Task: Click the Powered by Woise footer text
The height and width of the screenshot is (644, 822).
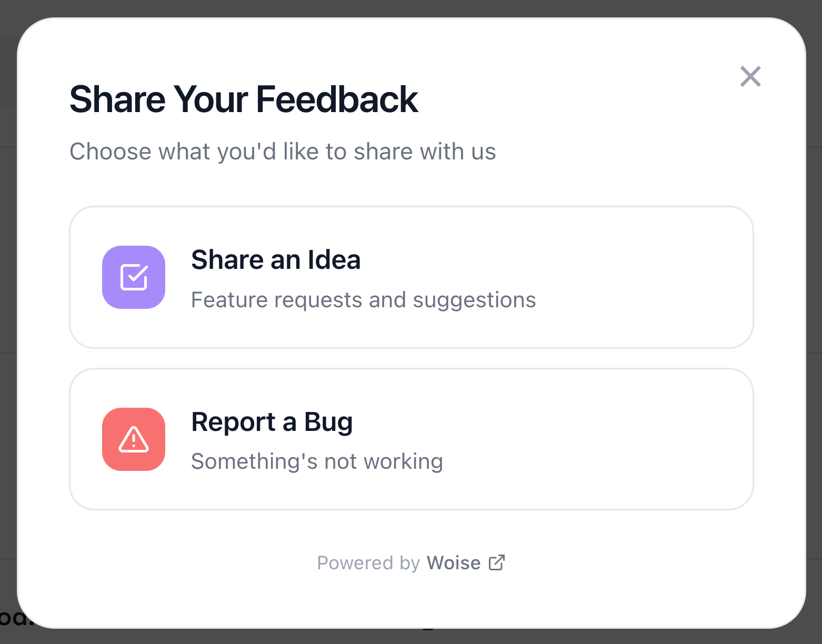Action: 411,562
